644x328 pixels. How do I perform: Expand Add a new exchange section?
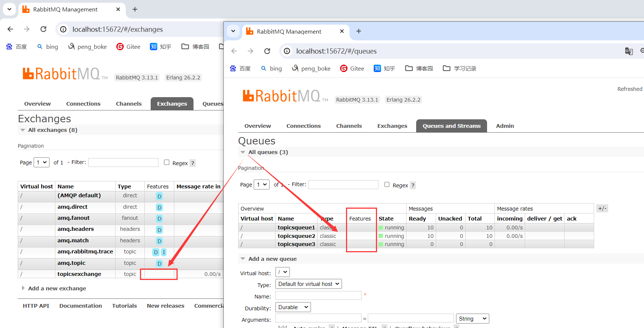pyautogui.click(x=54, y=288)
